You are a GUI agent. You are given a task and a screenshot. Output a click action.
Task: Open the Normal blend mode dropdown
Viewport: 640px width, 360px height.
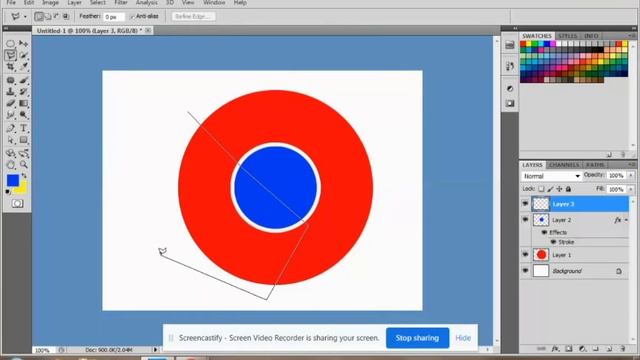[551, 176]
